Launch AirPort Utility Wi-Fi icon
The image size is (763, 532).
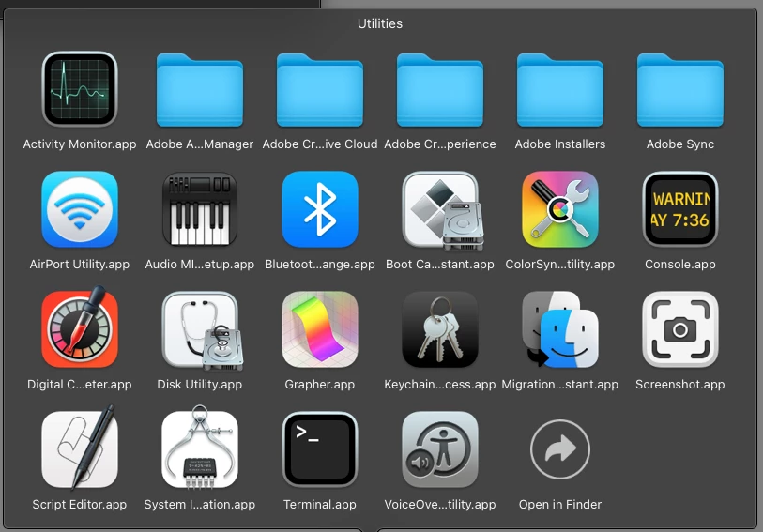tap(80, 209)
